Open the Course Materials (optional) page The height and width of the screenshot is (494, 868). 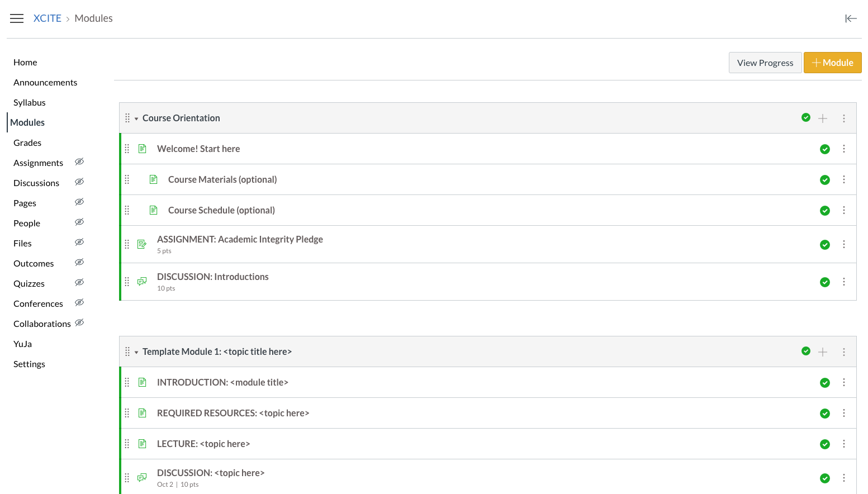[222, 179]
